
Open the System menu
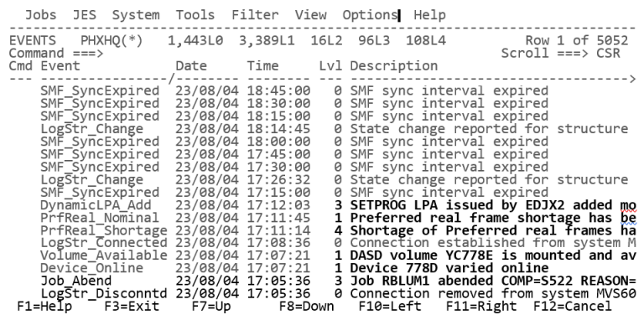[136, 15]
